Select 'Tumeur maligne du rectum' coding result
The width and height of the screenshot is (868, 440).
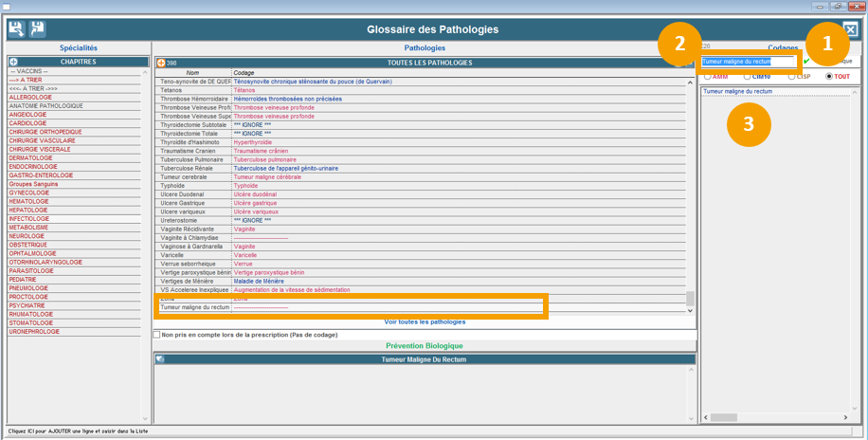pyautogui.click(x=737, y=92)
